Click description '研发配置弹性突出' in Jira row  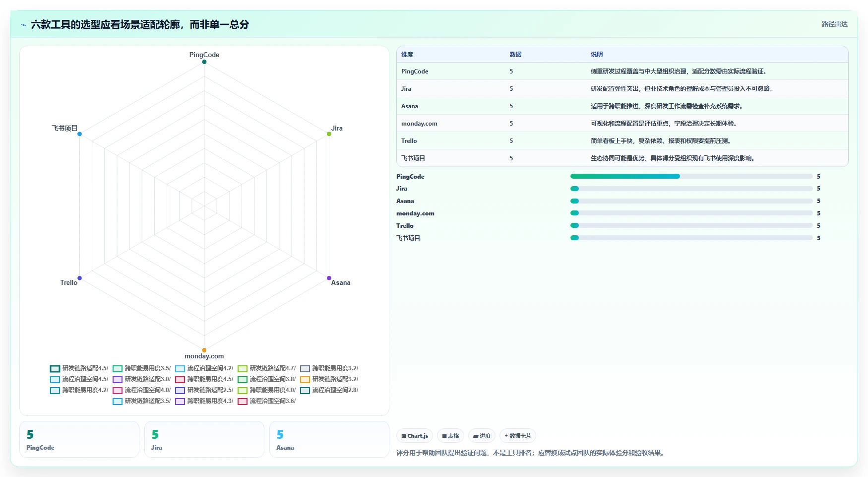tap(615, 89)
